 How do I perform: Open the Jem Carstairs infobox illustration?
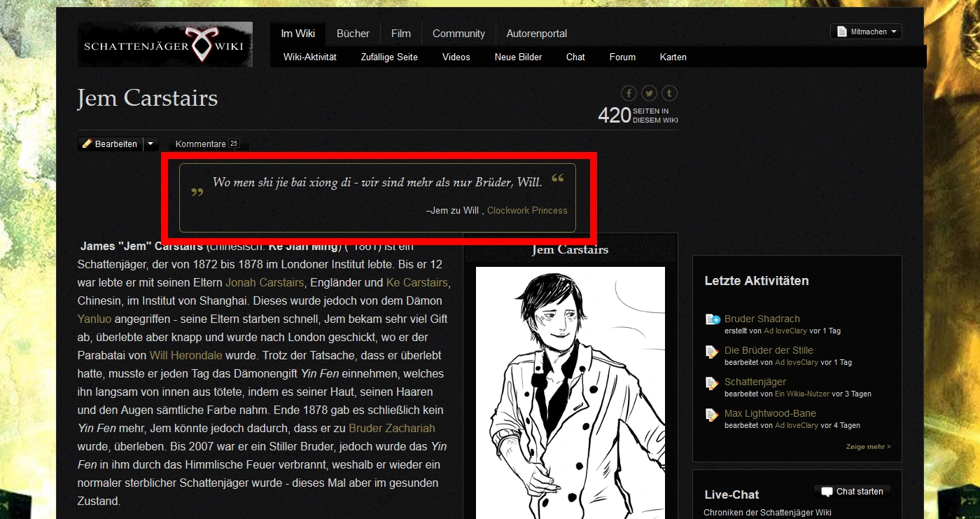point(570,393)
